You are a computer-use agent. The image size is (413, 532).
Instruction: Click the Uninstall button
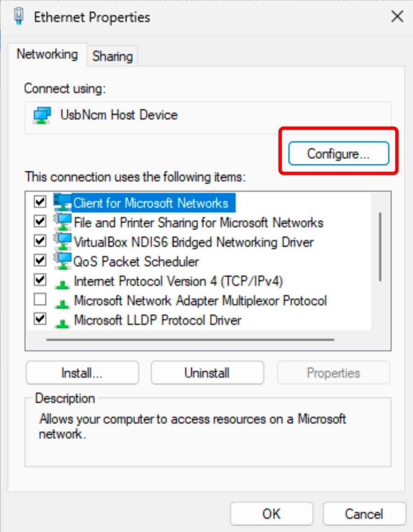coord(207,373)
